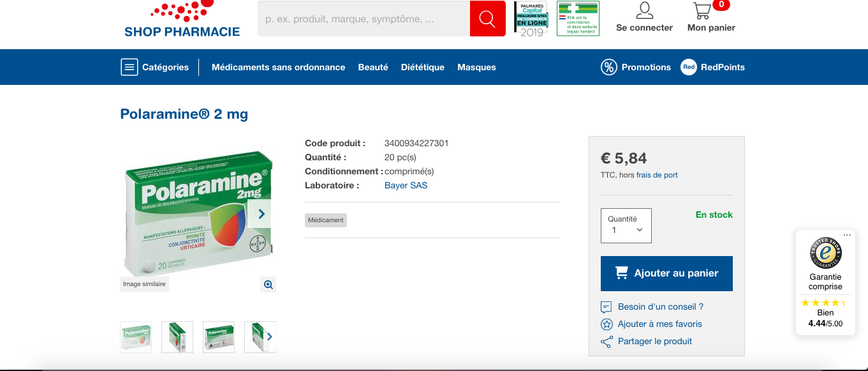This screenshot has width=868, height=371.
Task: Click Partager le produit link
Action: [655, 342]
